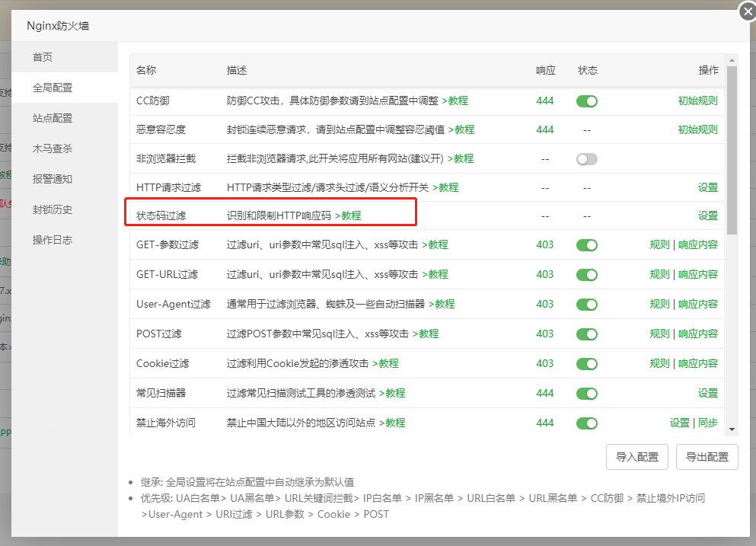Screen dimensions: 756x546
Task: Toggle the CC防御 switch
Action: [x=587, y=101]
